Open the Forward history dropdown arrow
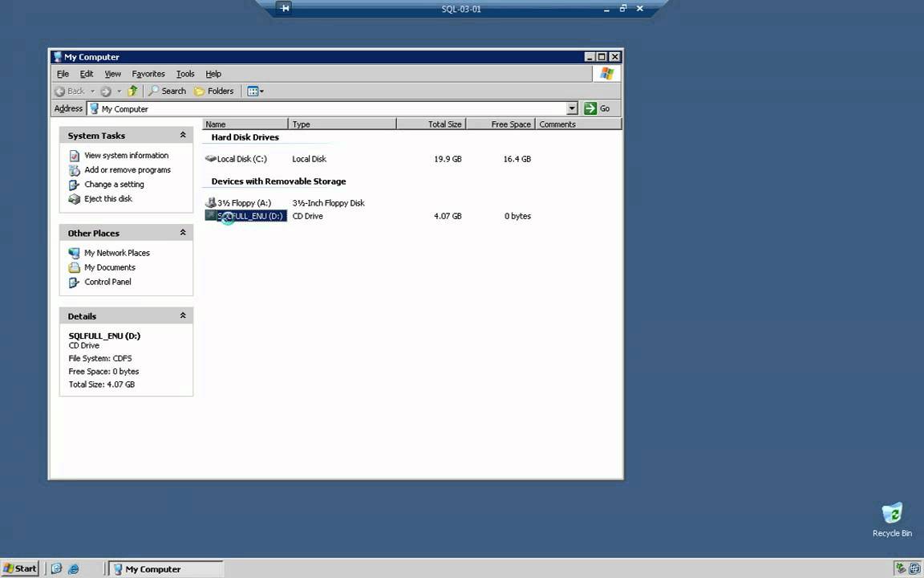This screenshot has height=578, width=924. [x=119, y=92]
